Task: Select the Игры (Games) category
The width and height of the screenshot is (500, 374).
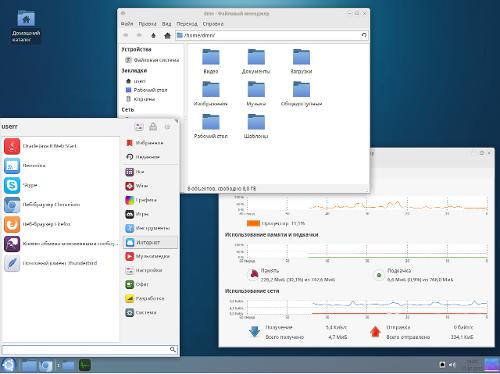Action: 151,214
